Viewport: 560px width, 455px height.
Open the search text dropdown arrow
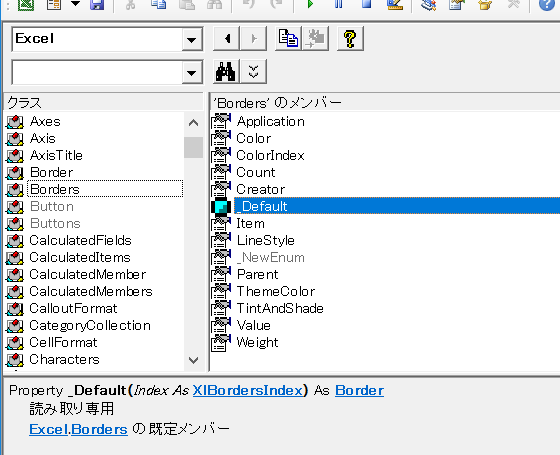click(x=192, y=73)
